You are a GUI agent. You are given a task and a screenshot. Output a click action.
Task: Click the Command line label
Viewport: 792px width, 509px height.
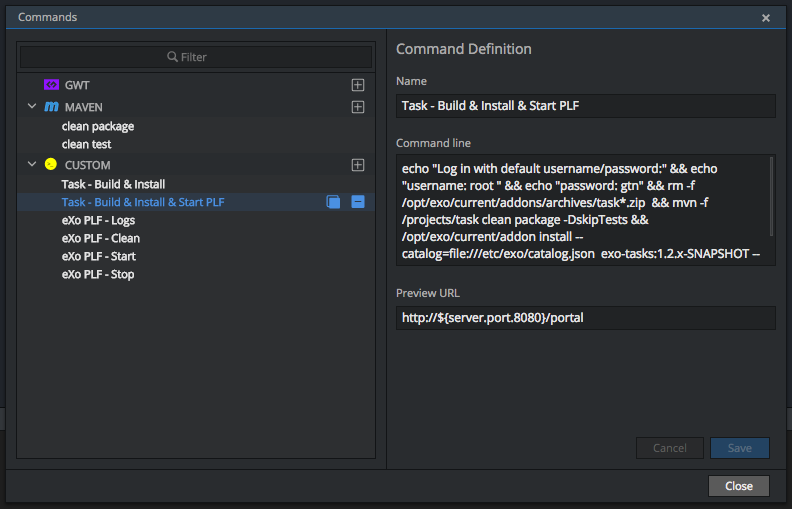coord(433,143)
